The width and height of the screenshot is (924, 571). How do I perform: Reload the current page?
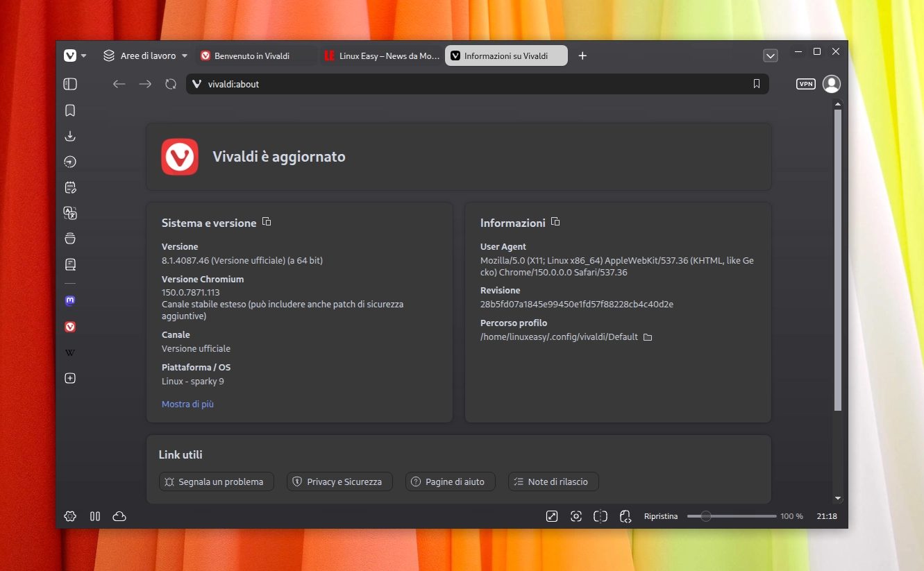click(171, 84)
